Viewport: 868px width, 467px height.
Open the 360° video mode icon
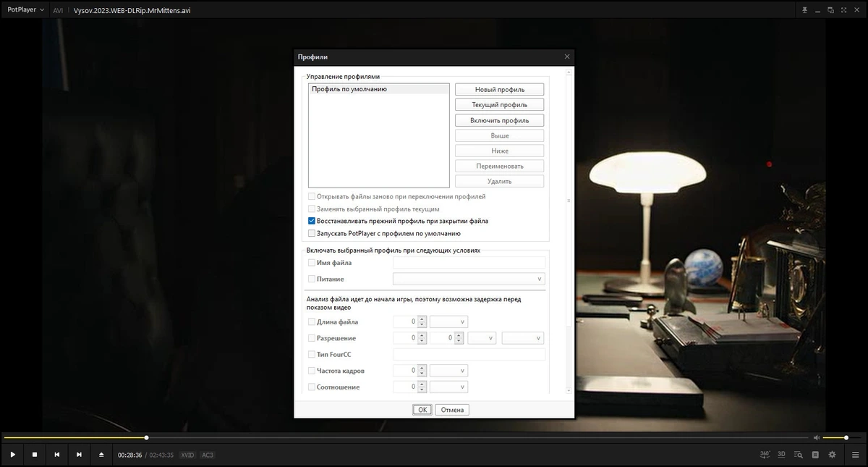[x=765, y=455]
